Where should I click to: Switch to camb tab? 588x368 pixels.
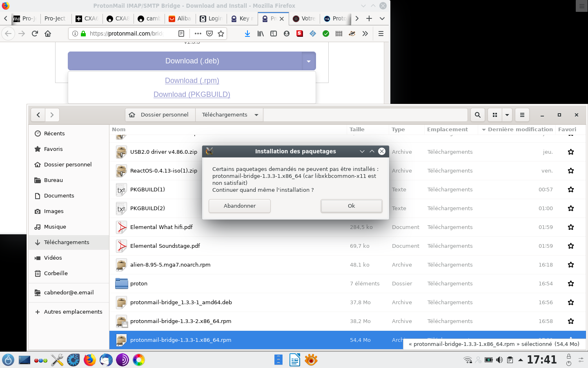[149, 18]
